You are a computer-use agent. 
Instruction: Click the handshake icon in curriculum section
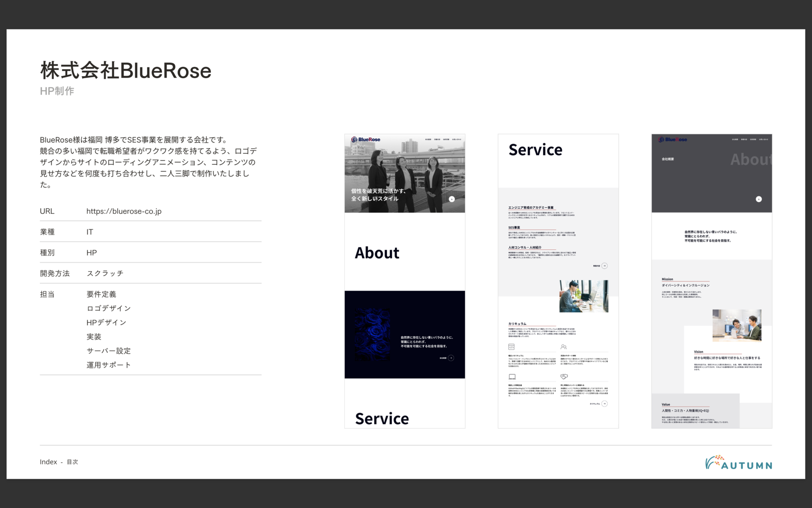click(x=564, y=377)
